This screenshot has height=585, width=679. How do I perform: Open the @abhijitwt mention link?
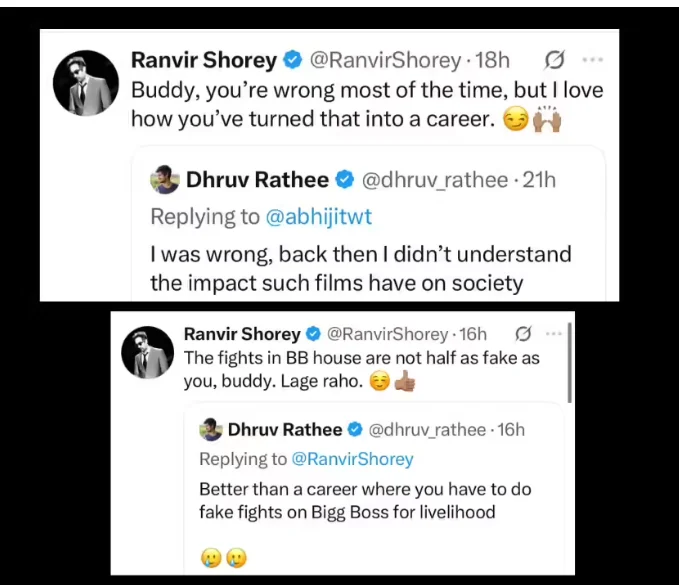pyautogui.click(x=318, y=217)
